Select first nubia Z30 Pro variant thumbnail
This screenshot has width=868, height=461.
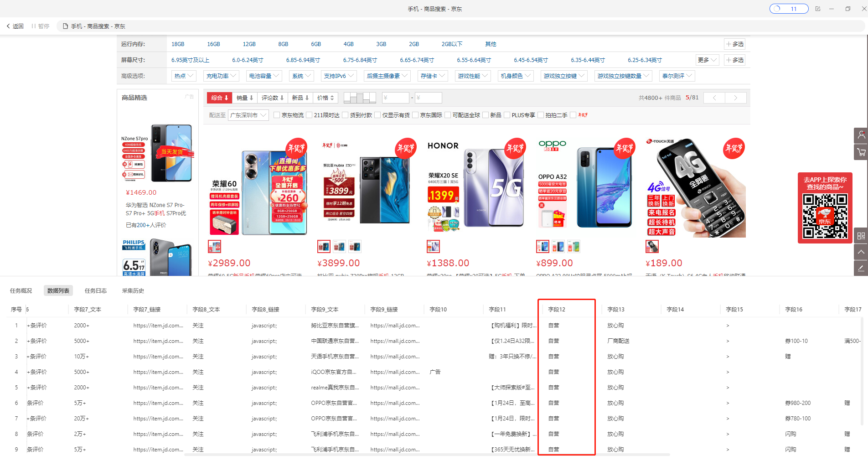(x=324, y=247)
